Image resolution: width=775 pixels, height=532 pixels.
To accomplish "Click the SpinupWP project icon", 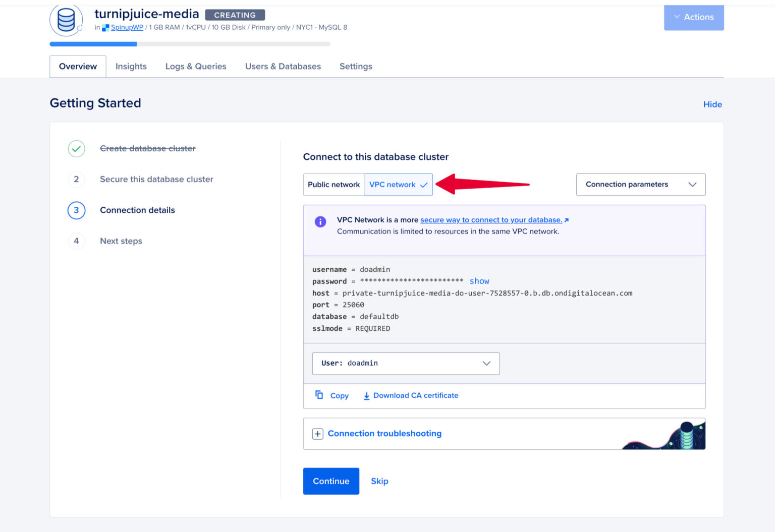I will pyautogui.click(x=105, y=27).
